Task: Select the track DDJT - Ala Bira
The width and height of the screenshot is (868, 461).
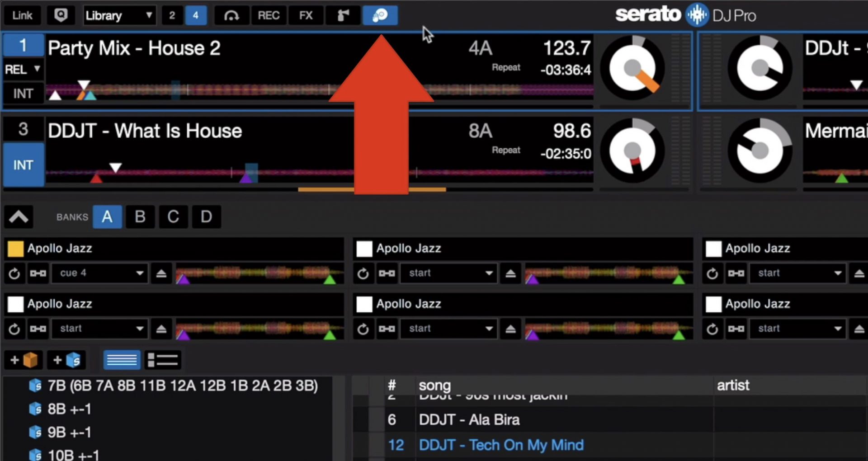Action: coord(469,420)
